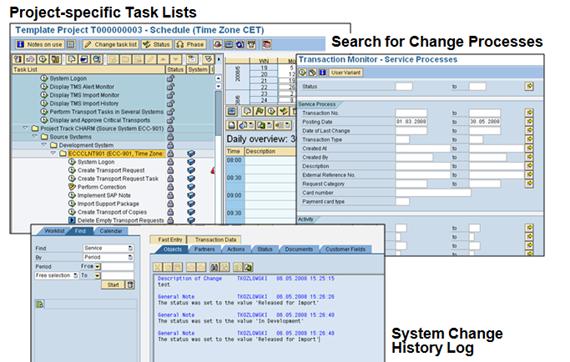The width and height of the screenshot is (570, 362).
Task: Click lock status icon for Perform Correction
Action: click(170, 187)
